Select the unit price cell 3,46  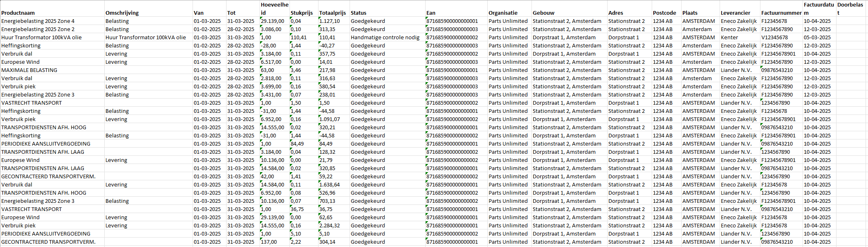pos(296,70)
